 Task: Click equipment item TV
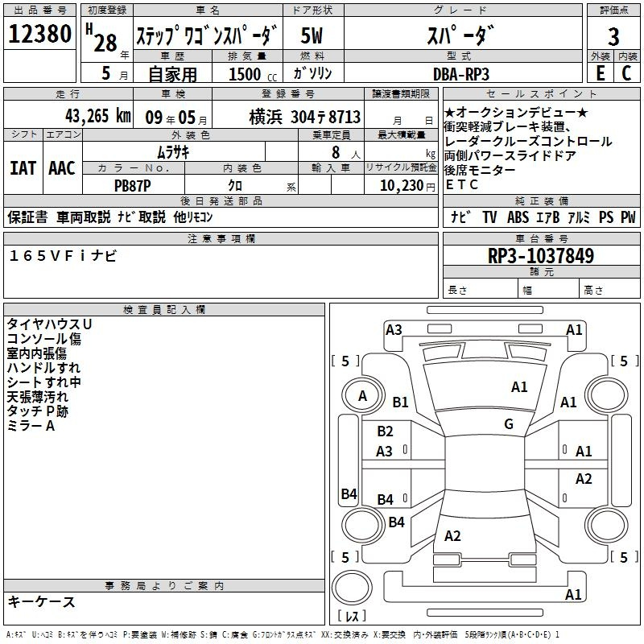489,217
